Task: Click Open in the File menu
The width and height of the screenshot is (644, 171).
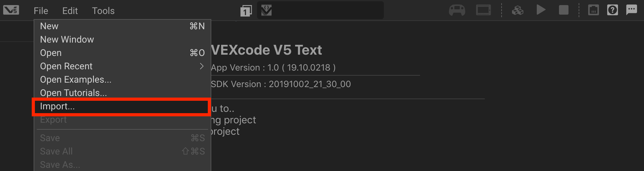Action: pyautogui.click(x=51, y=53)
